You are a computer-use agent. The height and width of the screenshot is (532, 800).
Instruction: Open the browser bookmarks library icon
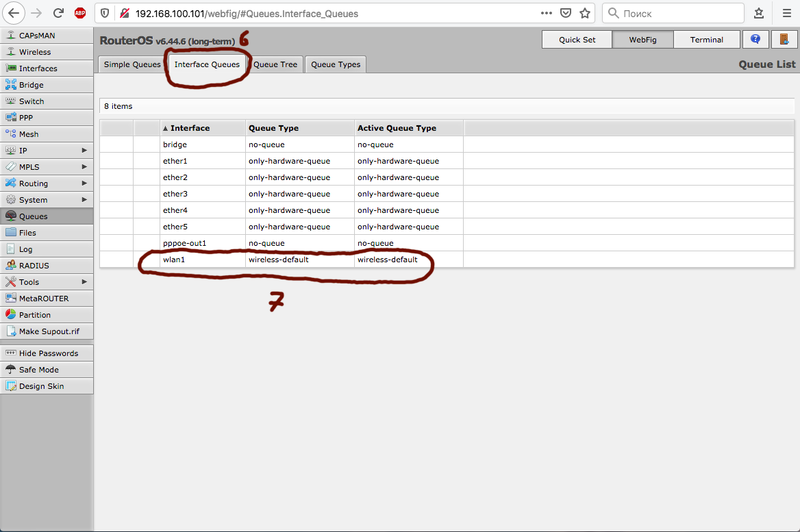pyautogui.click(x=759, y=13)
